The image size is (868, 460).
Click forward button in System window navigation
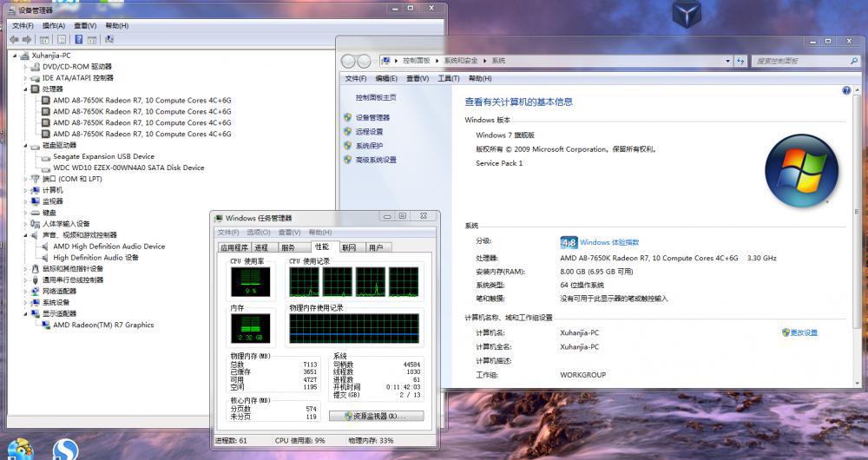point(364,61)
